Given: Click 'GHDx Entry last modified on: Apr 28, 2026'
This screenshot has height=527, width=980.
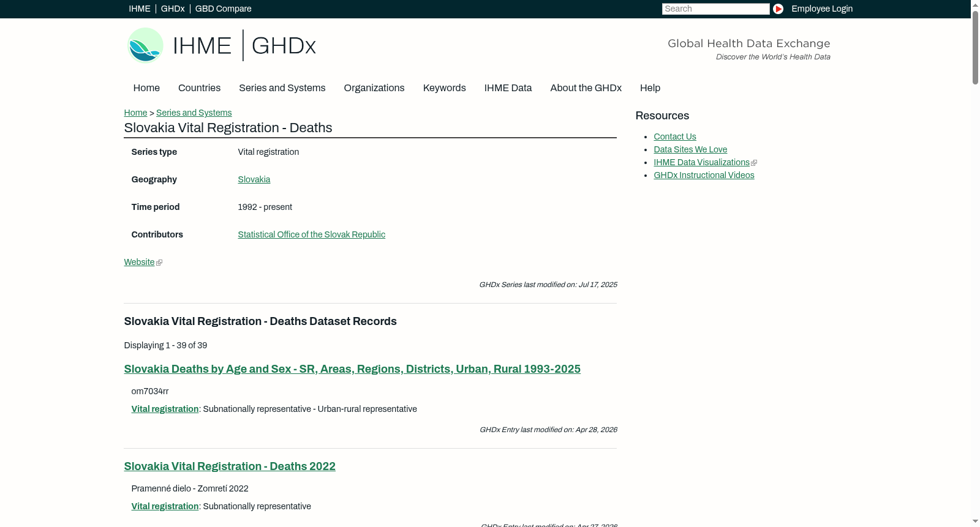Looking at the screenshot, I should pos(548,430).
